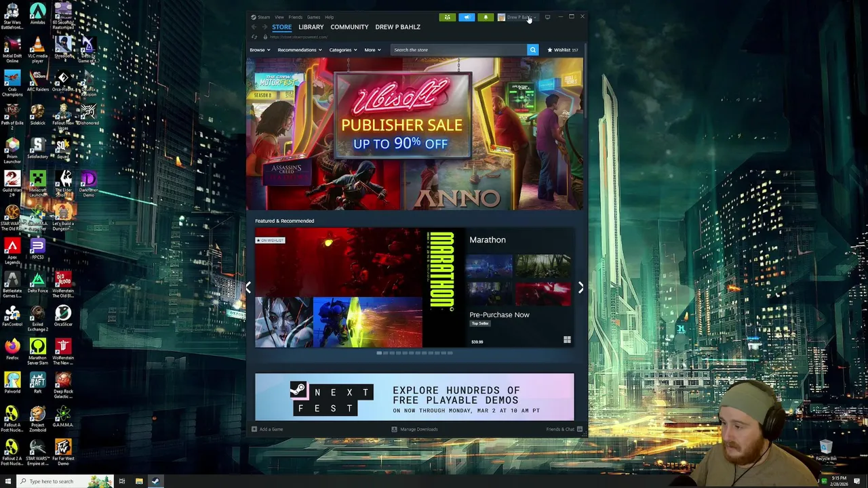Open Manage Downloads
868x488 pixels.
(x=414, y=429)
